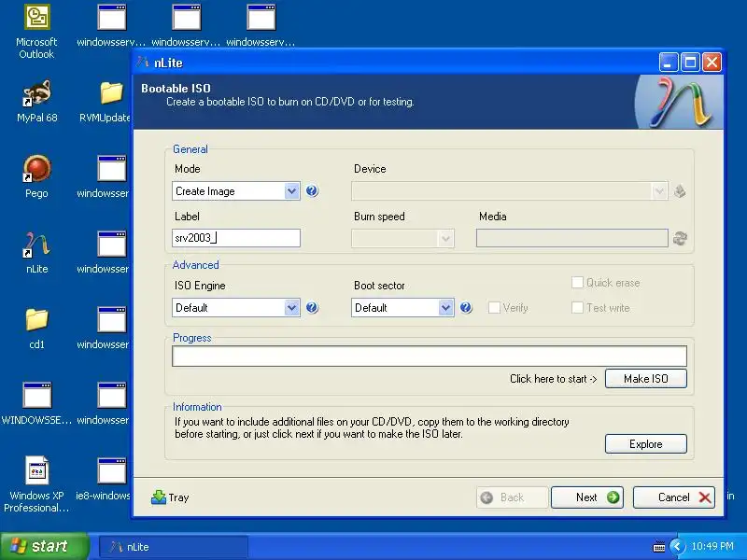Open the Device dropdown

tap(509, 191)
